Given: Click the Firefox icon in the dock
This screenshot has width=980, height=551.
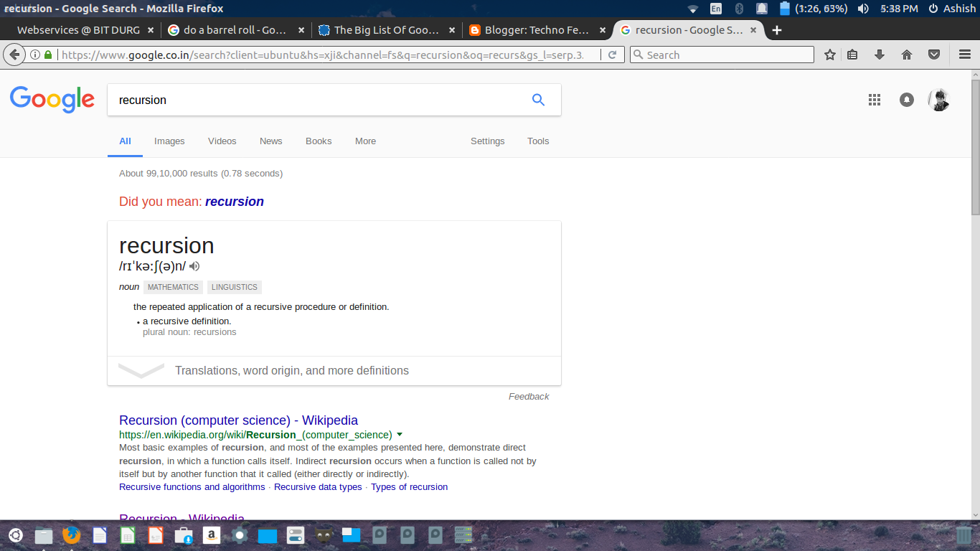Looking at the screenshot, I should pyautogui.click(x=71, y=535).
